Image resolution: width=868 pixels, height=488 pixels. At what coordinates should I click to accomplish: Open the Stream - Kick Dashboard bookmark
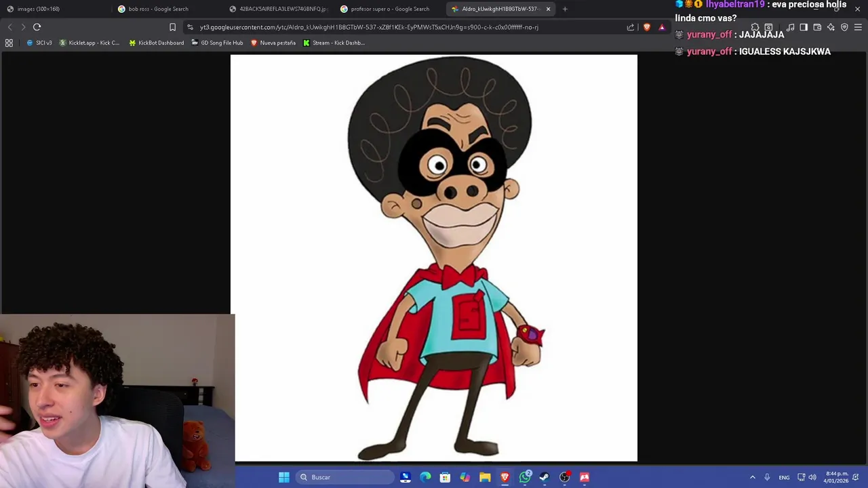pos(334,43)
